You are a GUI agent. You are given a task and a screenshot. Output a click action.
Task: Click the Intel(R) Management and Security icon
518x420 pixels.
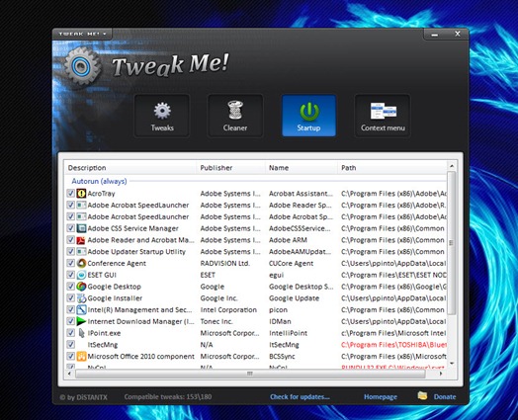point(81,309)
